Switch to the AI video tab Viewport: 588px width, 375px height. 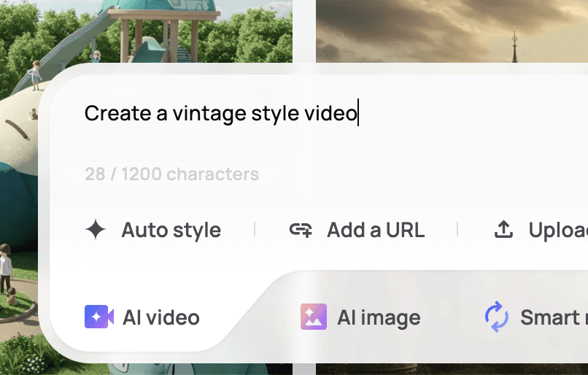click(x=142, y=317)
